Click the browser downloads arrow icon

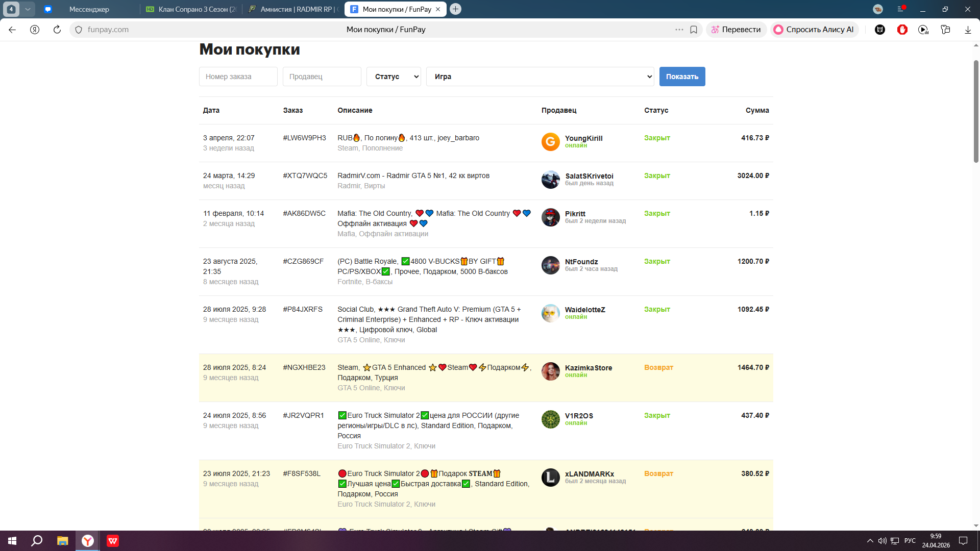click(x=968, y=30)
